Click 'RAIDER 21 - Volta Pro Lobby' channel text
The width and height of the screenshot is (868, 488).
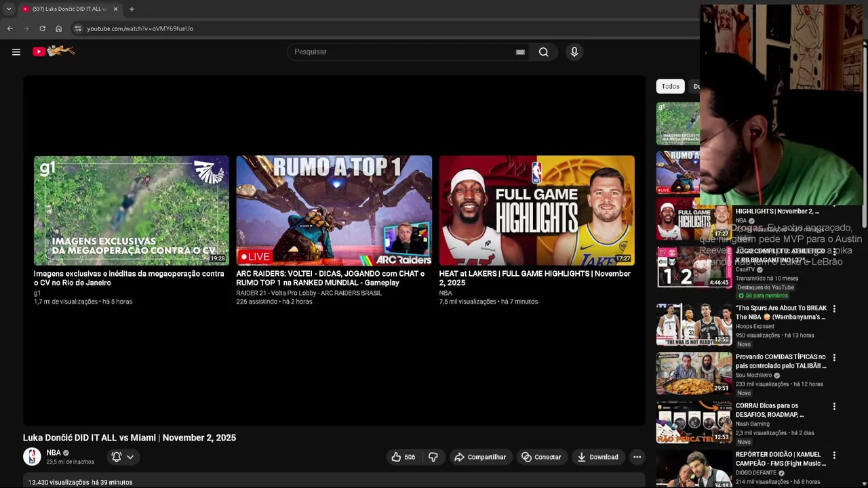[x=309, y=293]
